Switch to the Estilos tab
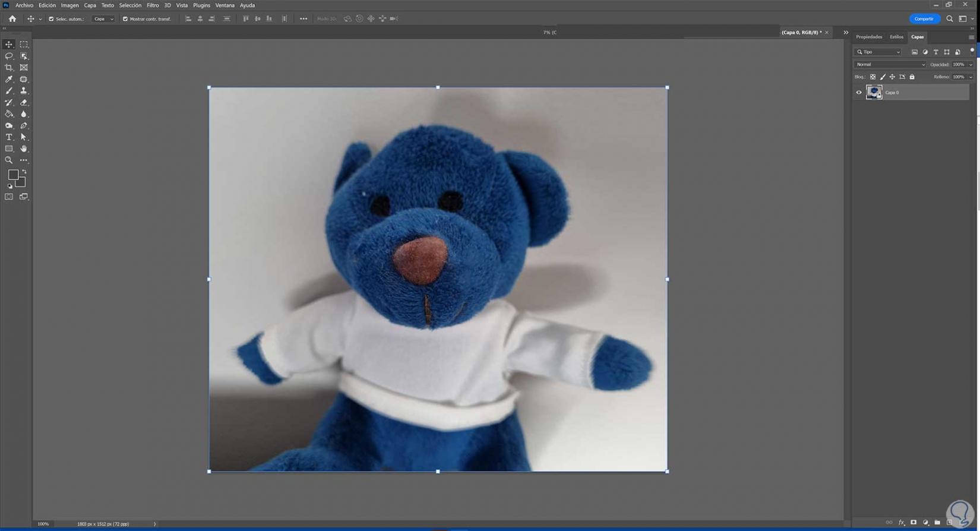Image resolution: width=980 pixels, height=531 pixels. click(896, 37)
